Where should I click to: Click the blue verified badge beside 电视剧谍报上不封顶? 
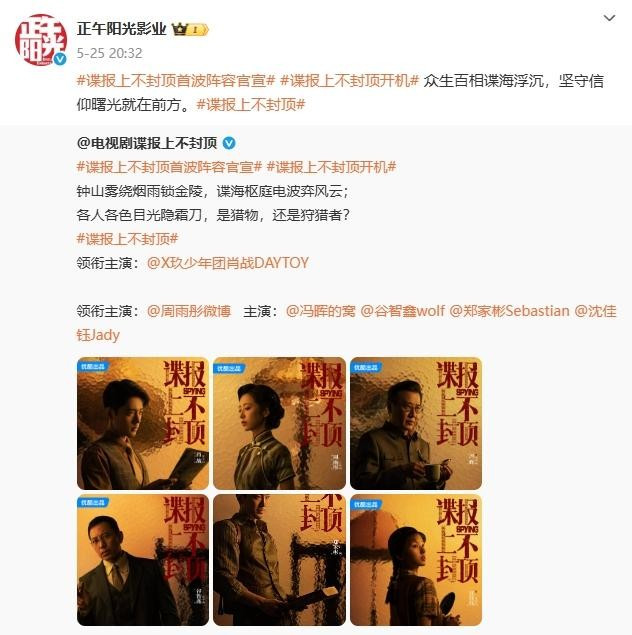(x=229, y=143)
